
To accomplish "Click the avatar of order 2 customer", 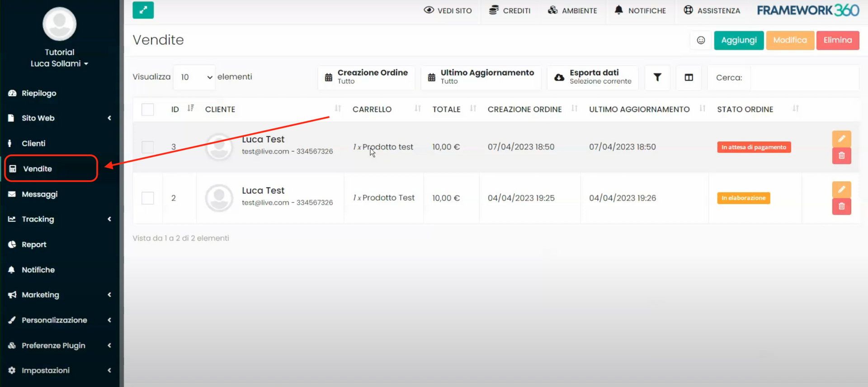I will tap(219, 198).
